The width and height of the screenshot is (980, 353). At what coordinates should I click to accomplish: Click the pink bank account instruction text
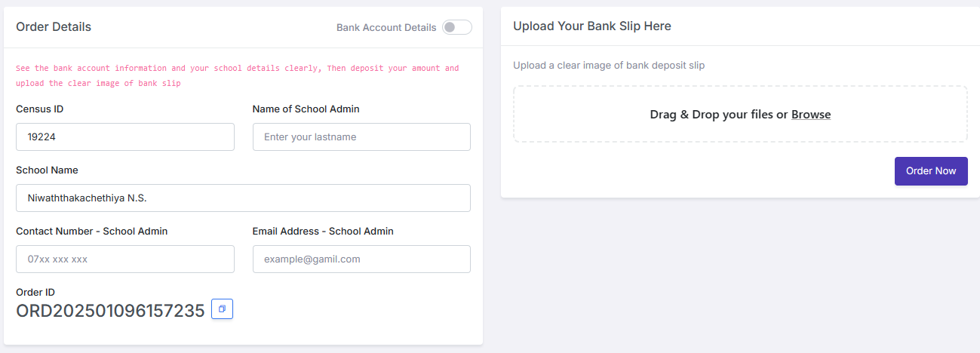coord(237,75)
